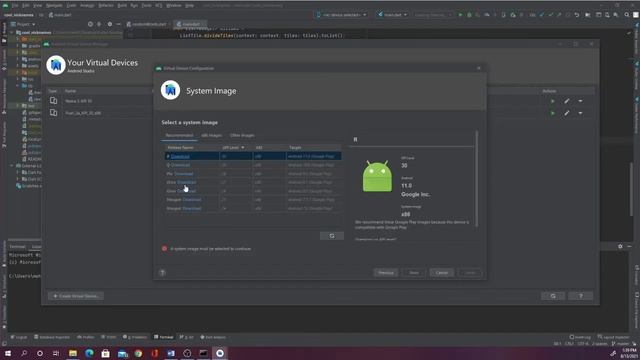Click the taskbar search icon
The width and height of the screenshot is (640, 360).
click(24, 353)
